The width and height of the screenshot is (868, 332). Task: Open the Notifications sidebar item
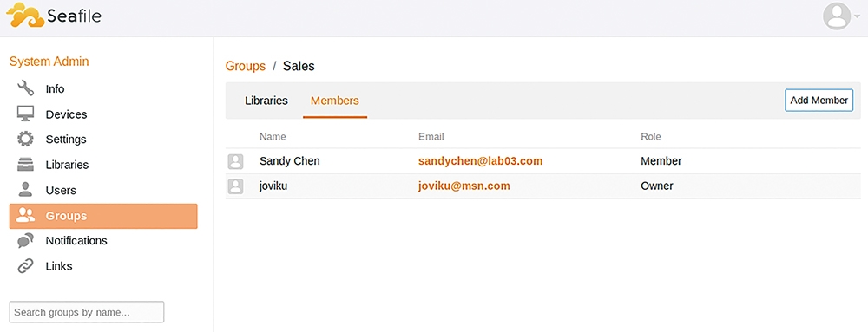click(103, 241)
